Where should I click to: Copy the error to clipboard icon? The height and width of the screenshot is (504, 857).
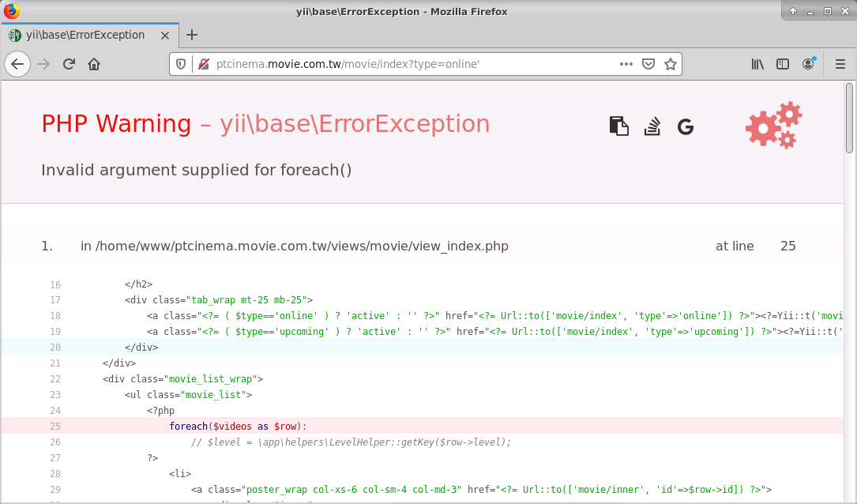coord(618,126)
